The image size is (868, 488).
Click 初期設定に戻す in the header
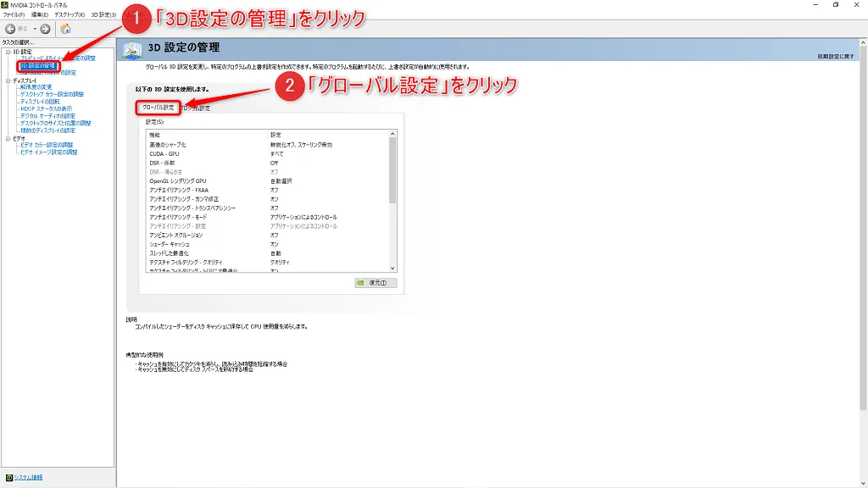tap(835, 57)
